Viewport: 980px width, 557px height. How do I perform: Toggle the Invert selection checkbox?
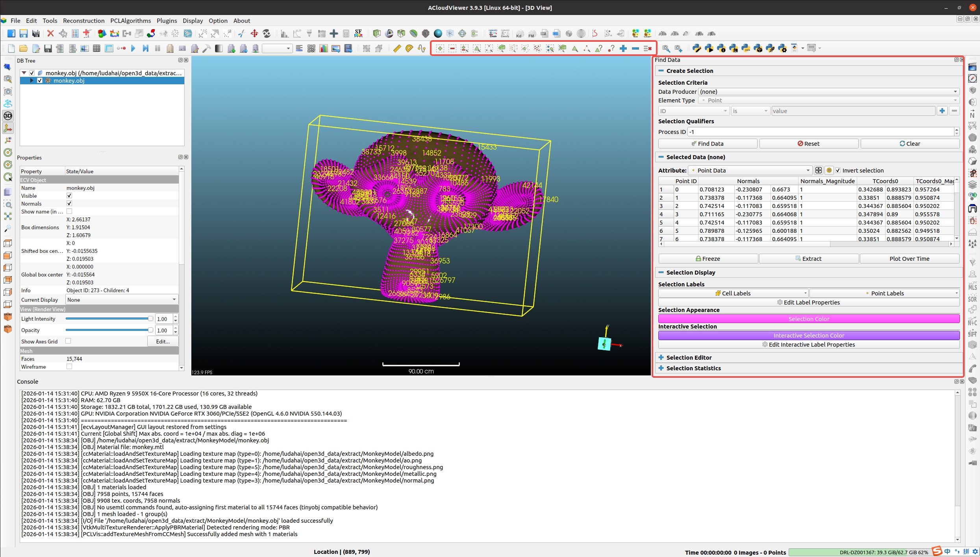(x=838, y=171)
